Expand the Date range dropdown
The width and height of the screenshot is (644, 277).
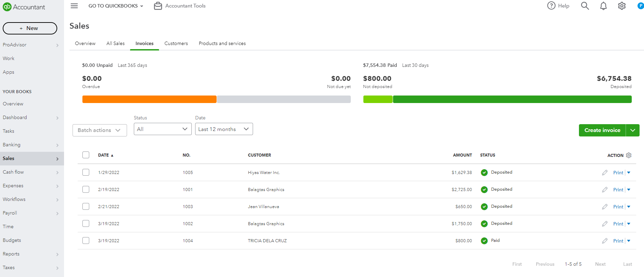pyautogui.click(x=224, y=129)
